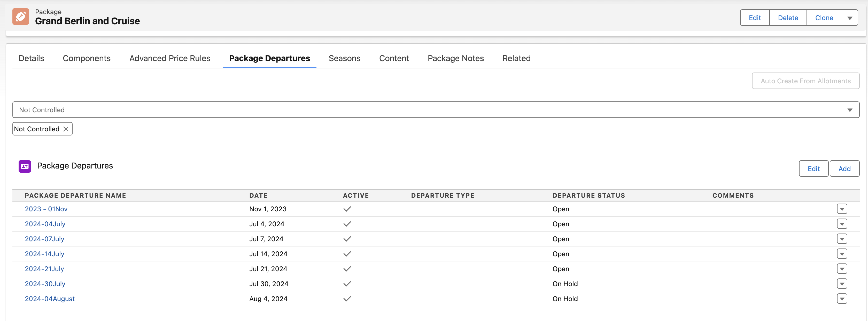Show actions menu for 2024-21July row
The width and height of the screenshot is (868, 321).
[842, 269]
